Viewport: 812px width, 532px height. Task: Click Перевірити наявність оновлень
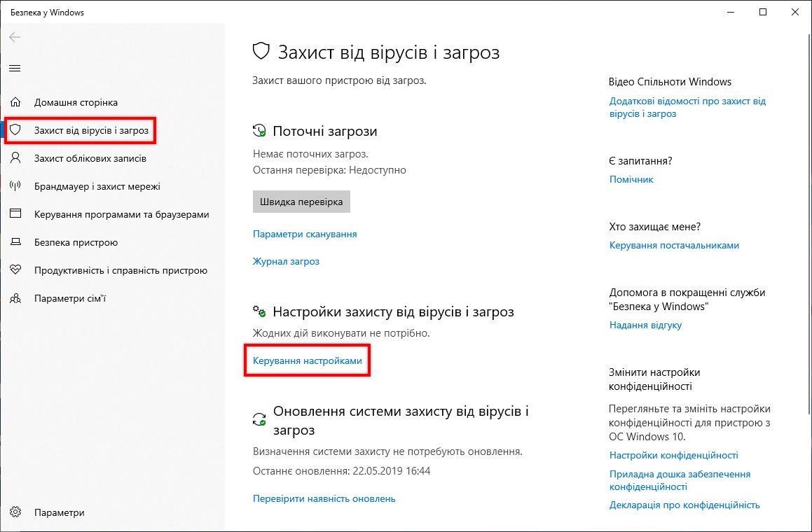tap(323, 498)
